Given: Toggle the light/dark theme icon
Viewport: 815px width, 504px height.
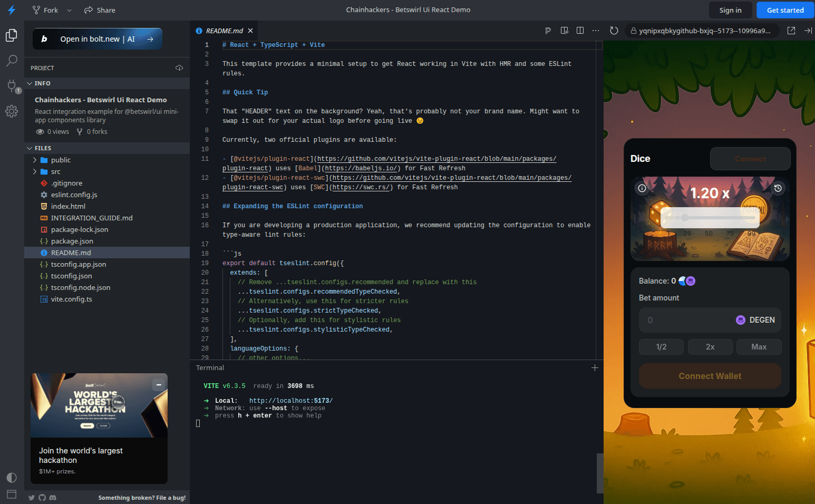Looking at the screenshot, I should click(x=12, y=478).
